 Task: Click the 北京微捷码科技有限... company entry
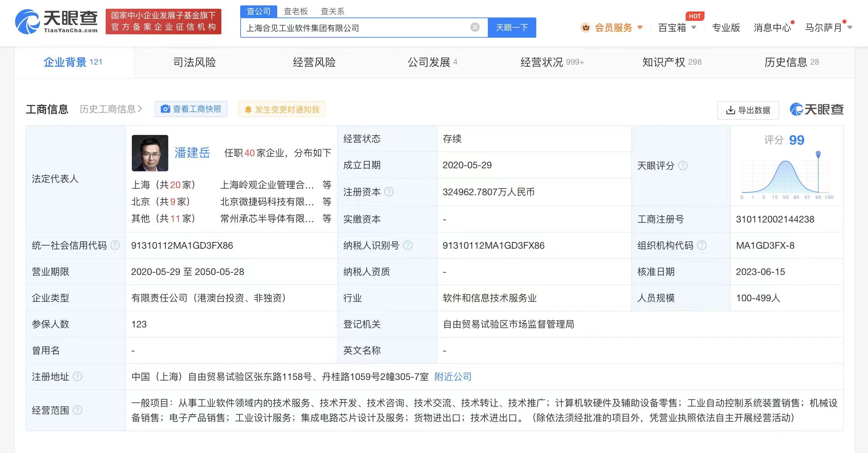point(267,202)
